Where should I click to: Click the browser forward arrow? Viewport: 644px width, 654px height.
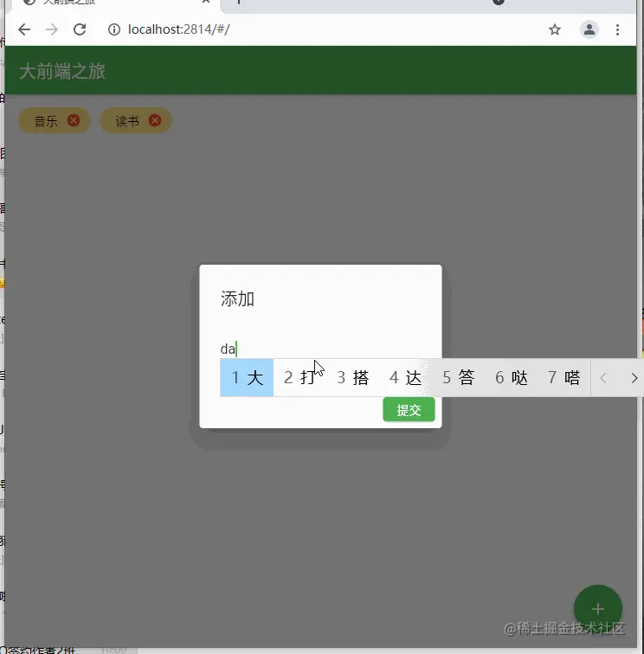tap(52, 29)
